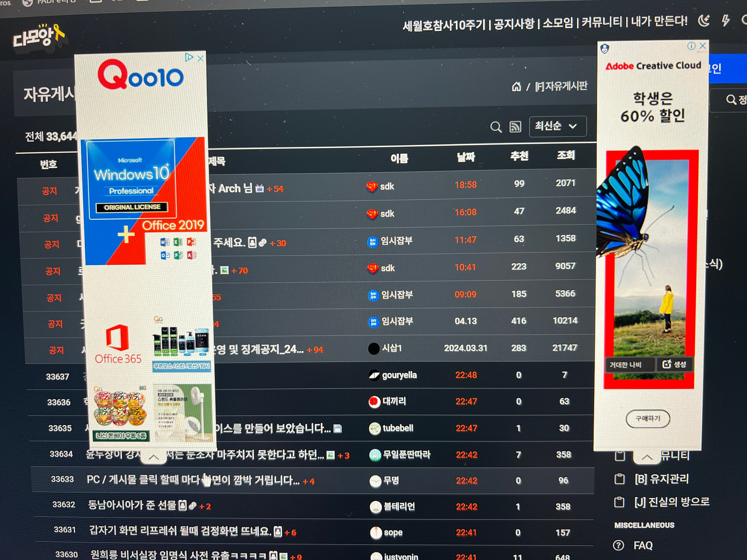The image size is (747, 560).
Task: Expand the 최신순 sort dropdown
Action: tap(557, 127)
